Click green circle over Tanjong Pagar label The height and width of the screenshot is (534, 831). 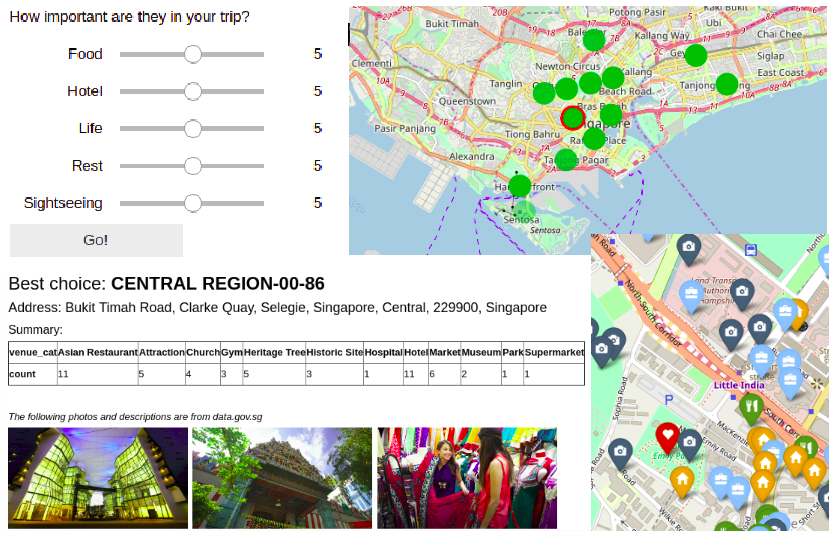click(566, 159)
